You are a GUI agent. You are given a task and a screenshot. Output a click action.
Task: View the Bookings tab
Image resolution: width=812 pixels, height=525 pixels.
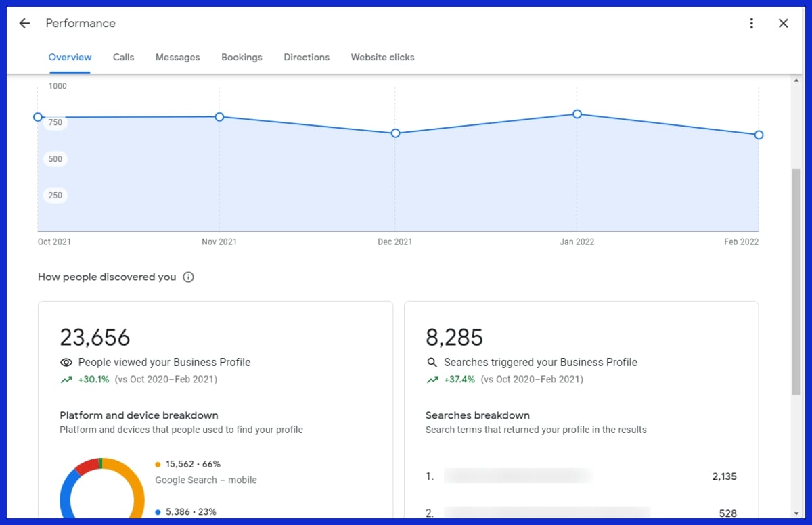click(x=242, y=57)
